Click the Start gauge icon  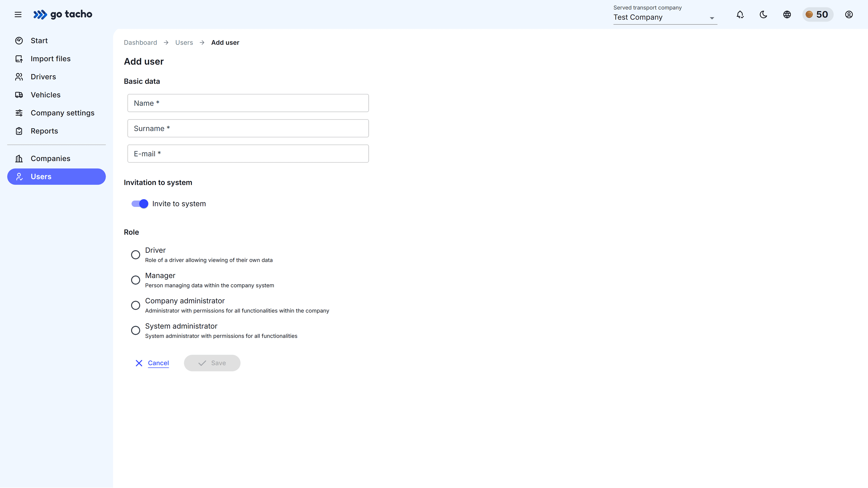[19, 41]
